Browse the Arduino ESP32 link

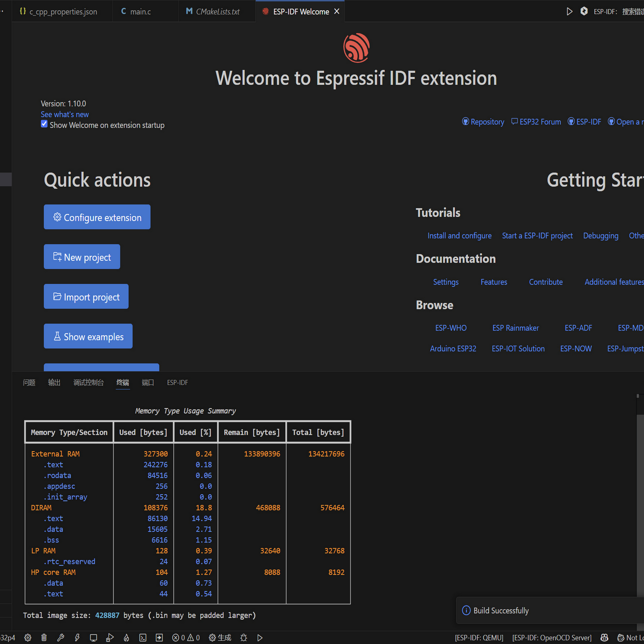click(x=453, y=349)
